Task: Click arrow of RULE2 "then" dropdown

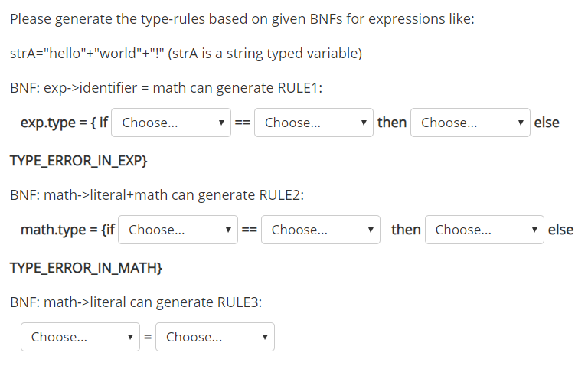Action: pos(535,230)
